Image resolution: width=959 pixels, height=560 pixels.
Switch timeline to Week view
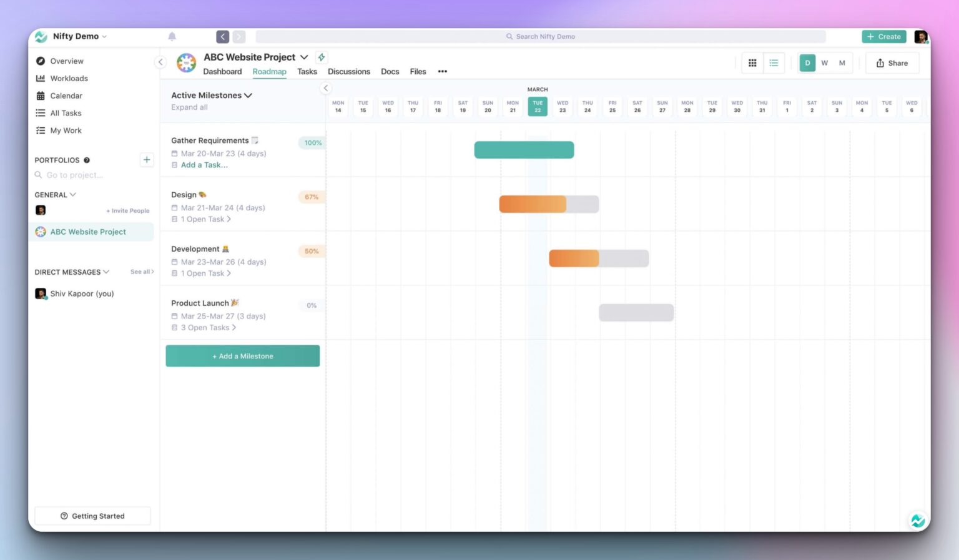pos(824,63)
